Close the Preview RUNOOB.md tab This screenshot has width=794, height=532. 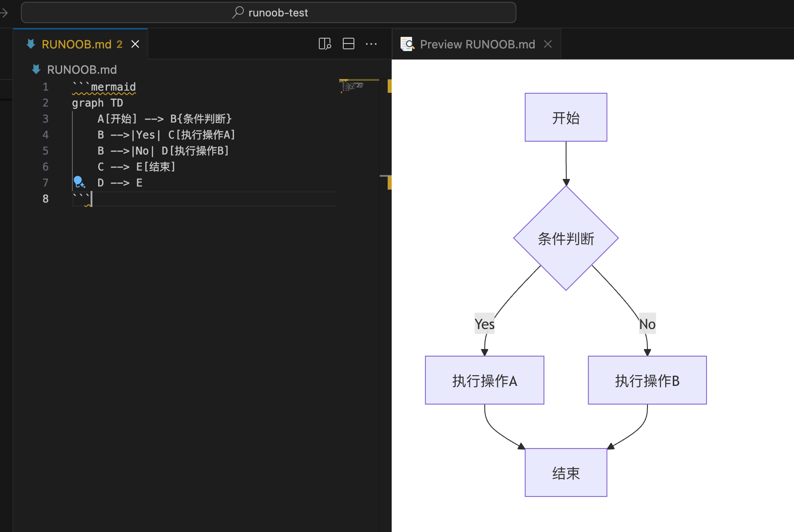tap(548, 44)
